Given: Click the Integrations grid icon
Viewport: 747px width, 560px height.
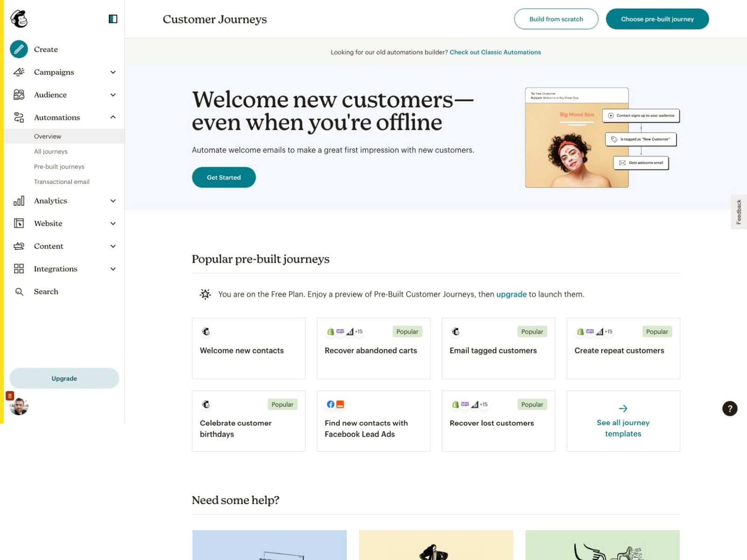Looking at the screenshot, I should (19, 269).
